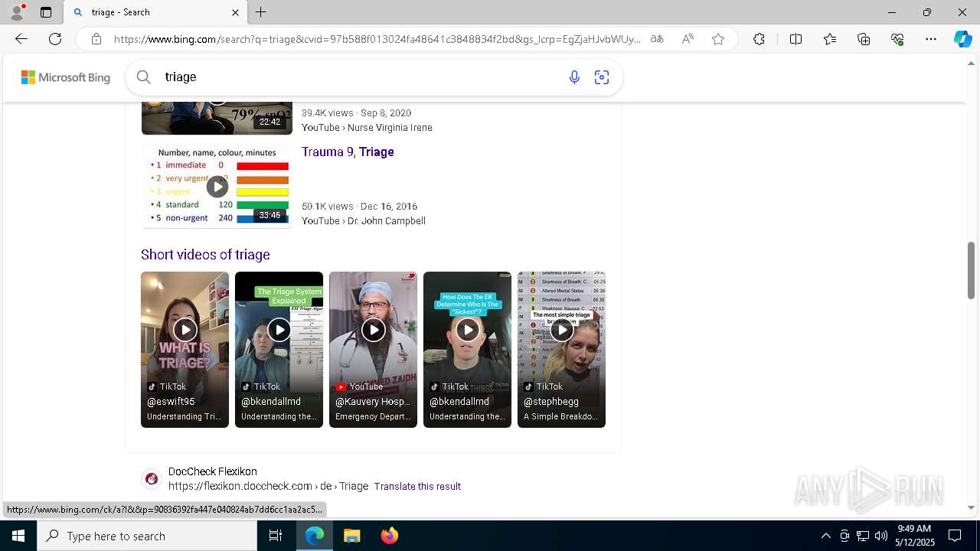Play The Triage System Explained short
The height and width of the screenshot is (551, 980).
pos(279,349)
